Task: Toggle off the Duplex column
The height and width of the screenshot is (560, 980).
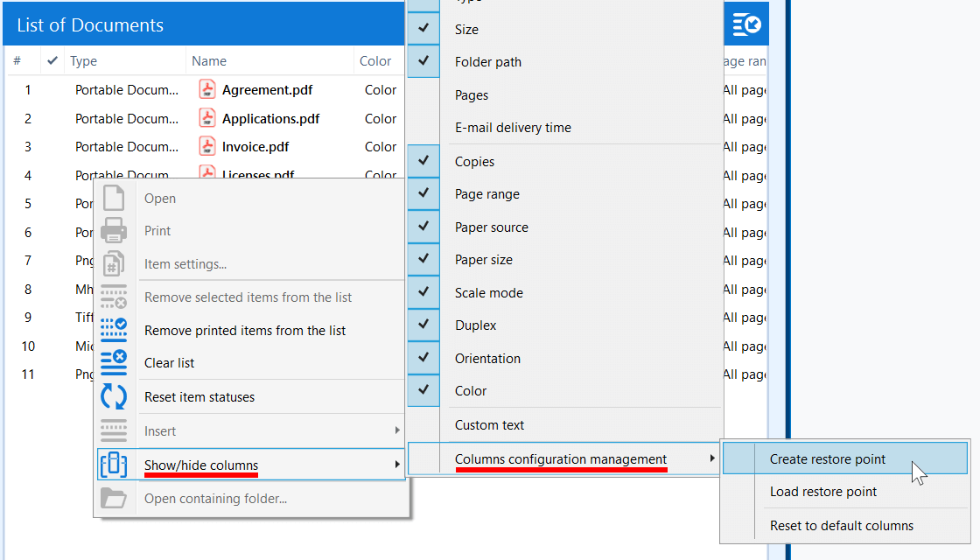Action: point(423,325)
